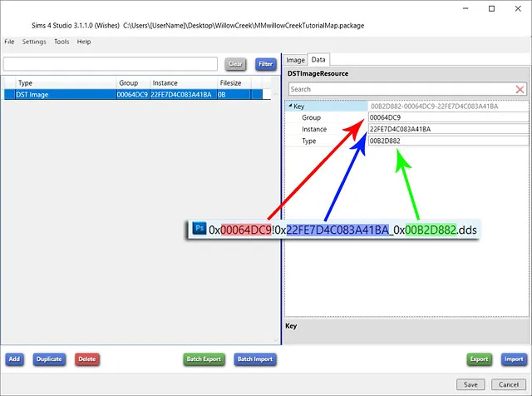Click the Add button
Screen dimensions: 532x396
coord(15,359)
